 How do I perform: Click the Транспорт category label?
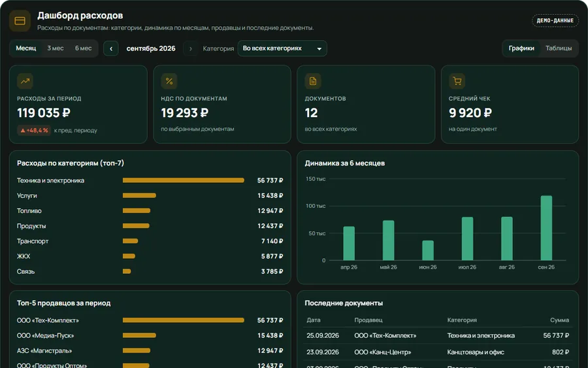[x=33, y=241]
